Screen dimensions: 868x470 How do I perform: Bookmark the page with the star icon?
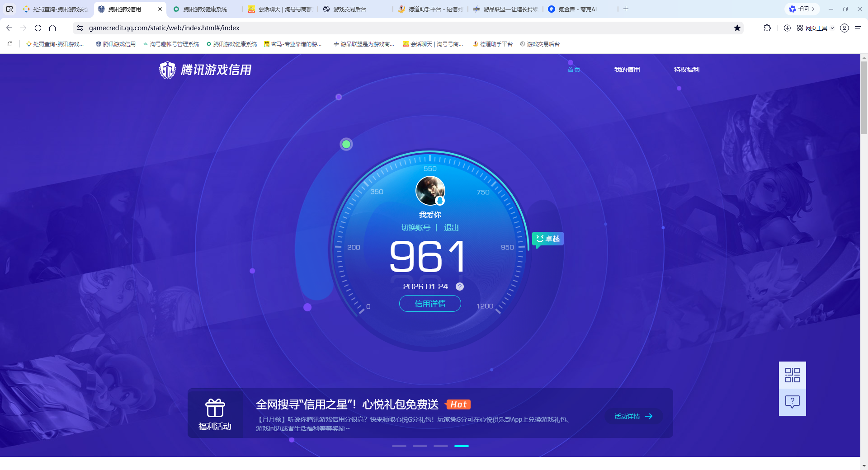coord(738,28)
